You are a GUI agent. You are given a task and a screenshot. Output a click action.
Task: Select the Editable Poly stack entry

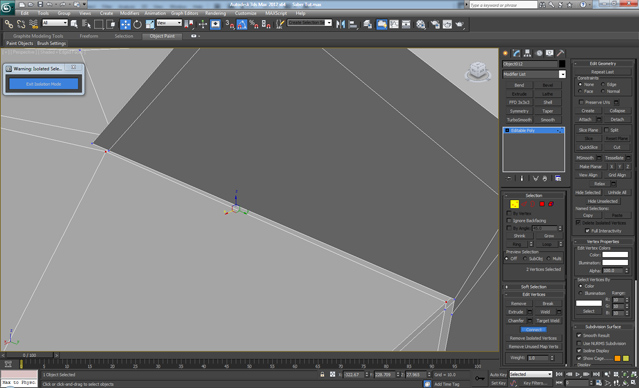pos(533,130)
